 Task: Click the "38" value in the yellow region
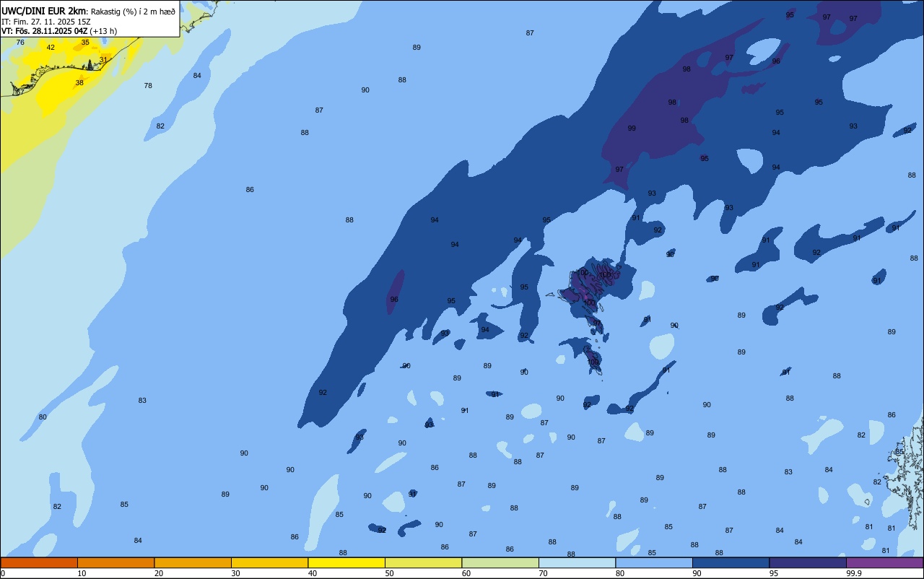[79, 83]
